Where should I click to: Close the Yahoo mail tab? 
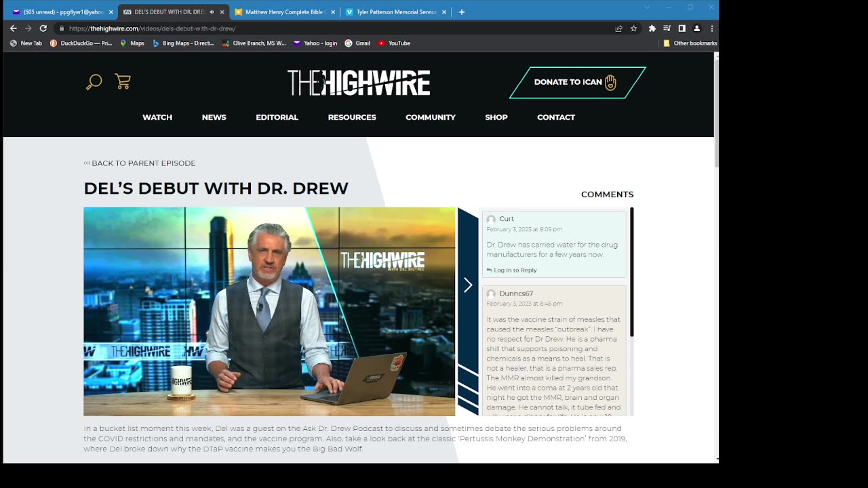point(111,12)
